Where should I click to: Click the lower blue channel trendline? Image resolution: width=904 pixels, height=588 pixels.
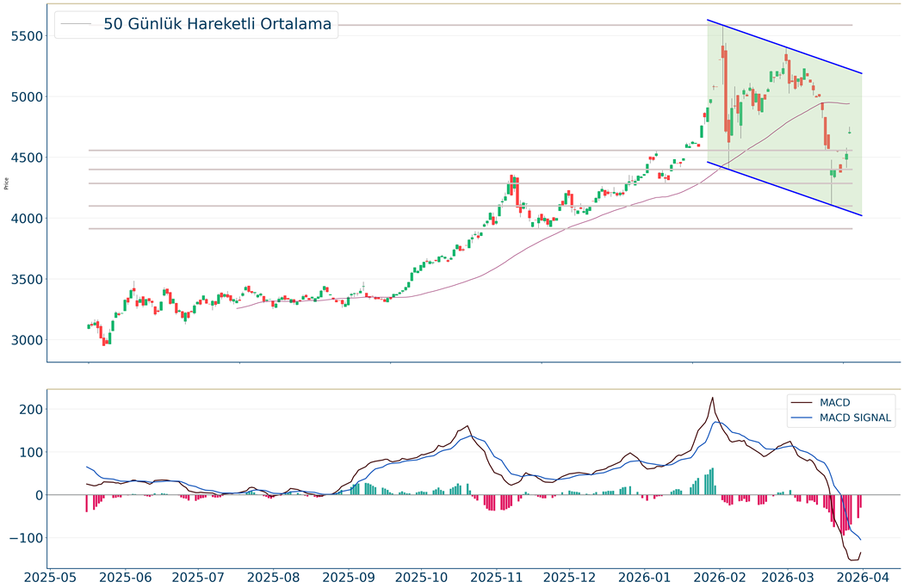[783, 189]
